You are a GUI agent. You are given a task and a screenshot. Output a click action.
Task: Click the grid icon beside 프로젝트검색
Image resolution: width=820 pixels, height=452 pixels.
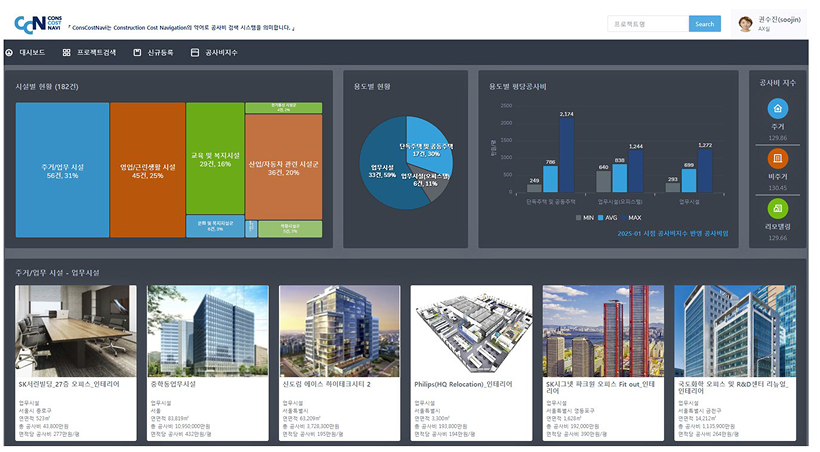[x=66, y=52]
